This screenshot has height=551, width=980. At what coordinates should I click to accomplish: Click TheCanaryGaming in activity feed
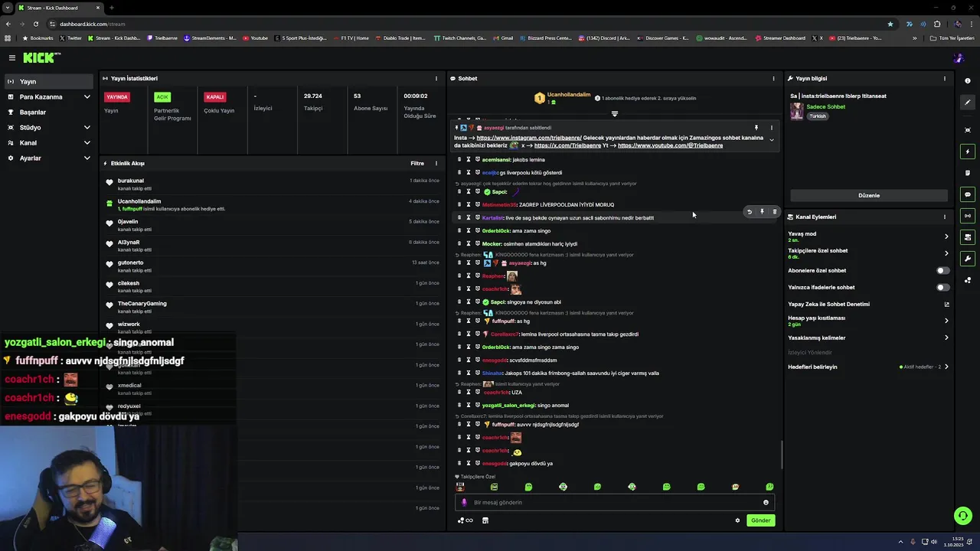tap(142, 303)
